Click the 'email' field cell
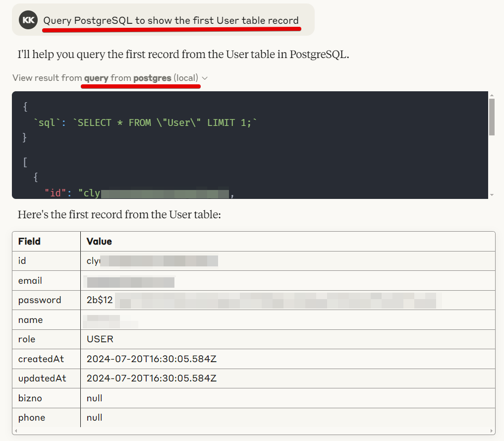This screenshot has width=504, height=441. pyautogui.click(x=46, y=280)
